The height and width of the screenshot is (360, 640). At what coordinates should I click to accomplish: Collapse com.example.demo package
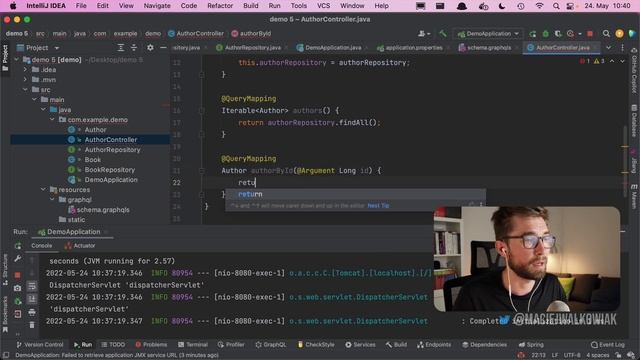(x=52, y=120)
